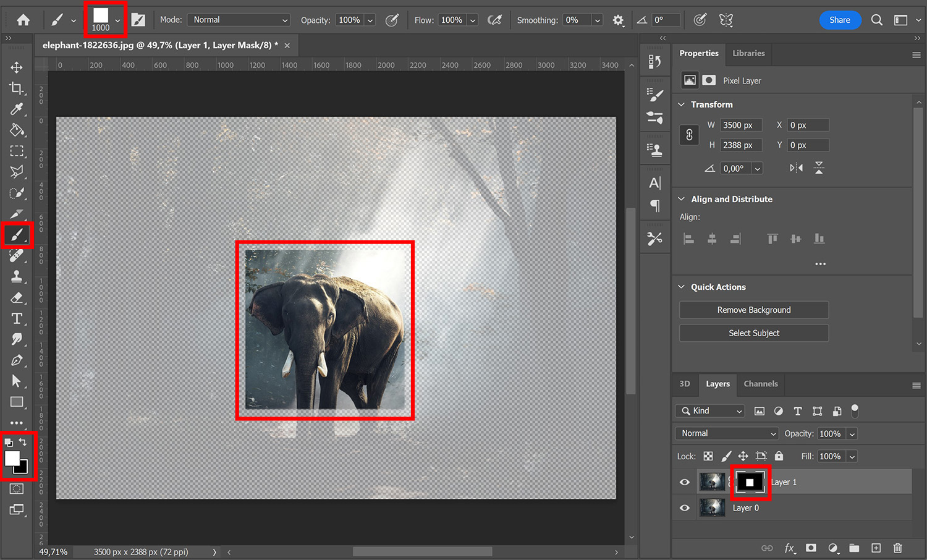Viewport: 927px width, 560px height.
Task: Open the brush size picker
Action: 102,19
